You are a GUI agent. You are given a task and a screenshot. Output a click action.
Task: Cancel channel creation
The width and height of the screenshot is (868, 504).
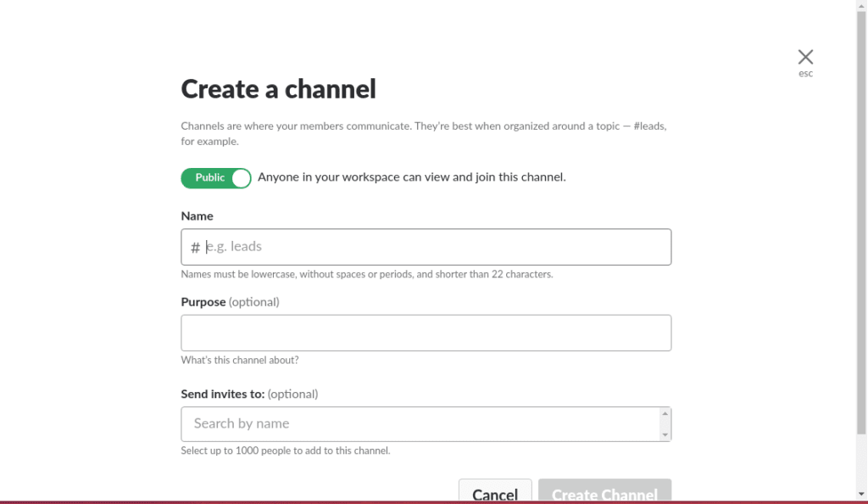pos(494,493)
